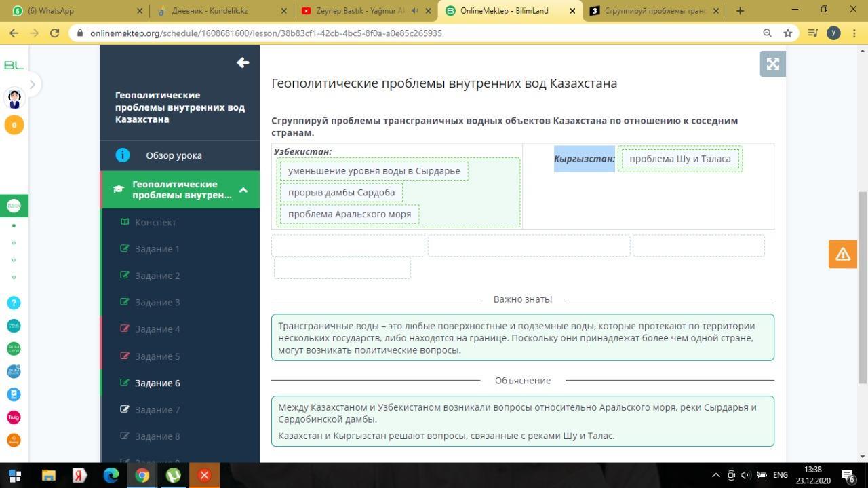This screenshot has width=868, height=488.
Task: Click the Узбекистан: group label
Action: point(302,152)
